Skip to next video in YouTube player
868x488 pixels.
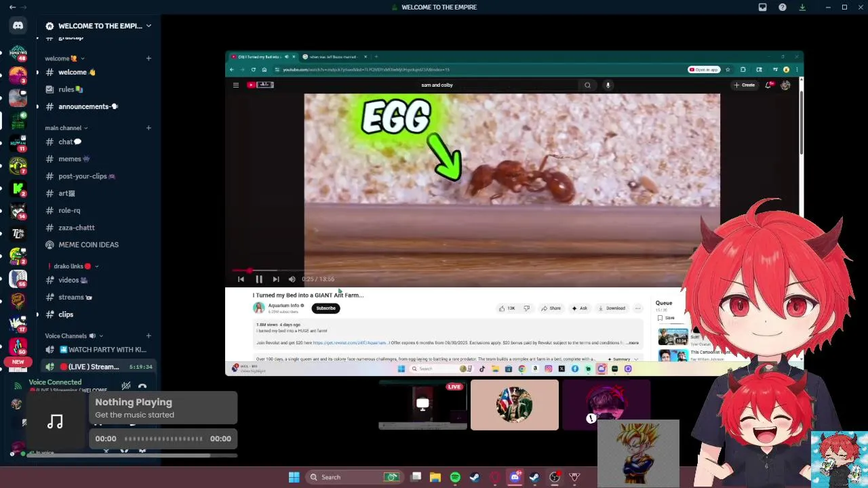coord(275,279)
